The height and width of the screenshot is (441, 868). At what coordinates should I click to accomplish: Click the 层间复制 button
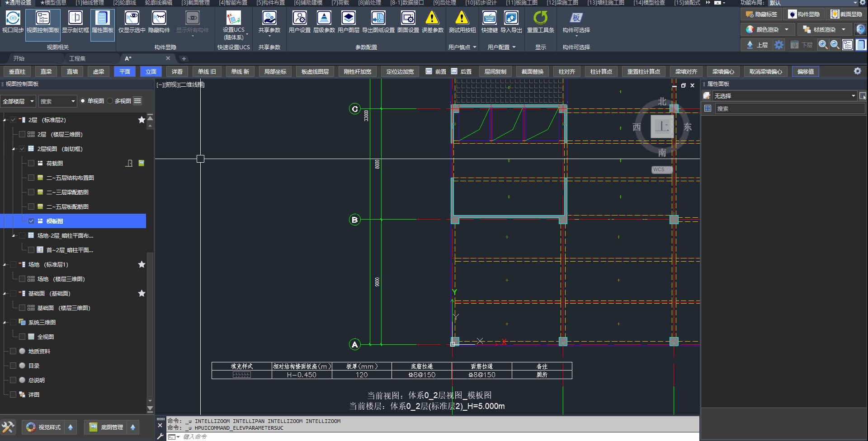click(x=495, y=72)
